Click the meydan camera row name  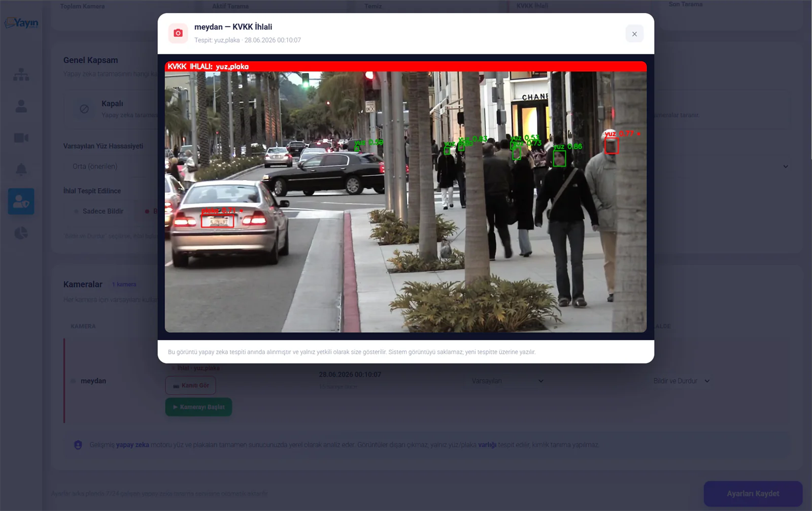tap(93, 381)
